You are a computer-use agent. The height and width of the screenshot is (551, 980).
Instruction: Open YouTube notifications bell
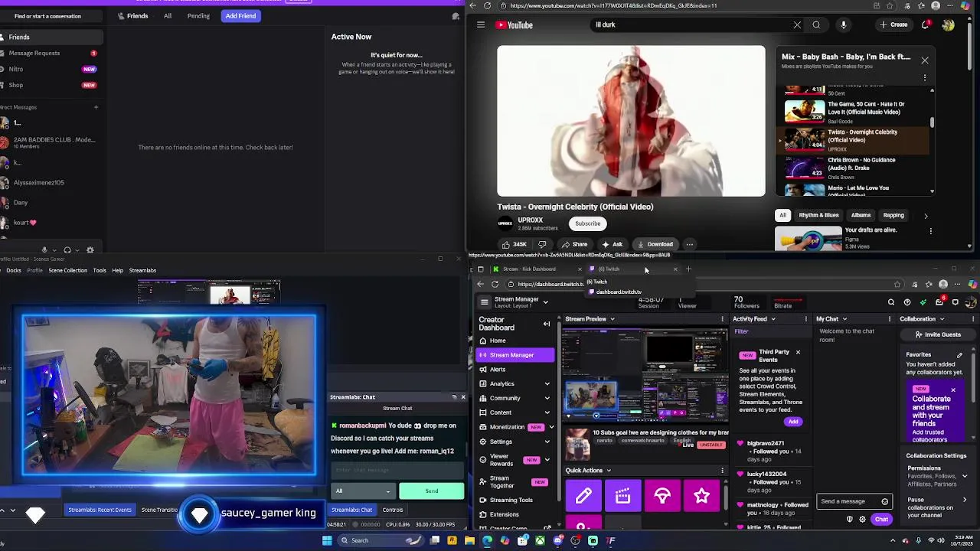pyautogui.click(x=926, y=24)
